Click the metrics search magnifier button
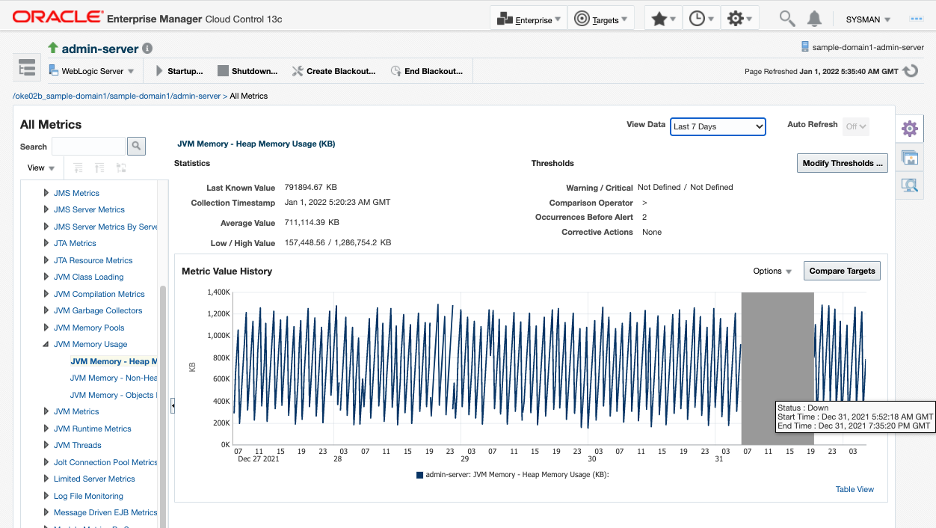Image resolution: width=936 pixels, height=528 pixels. coord(136,146)
